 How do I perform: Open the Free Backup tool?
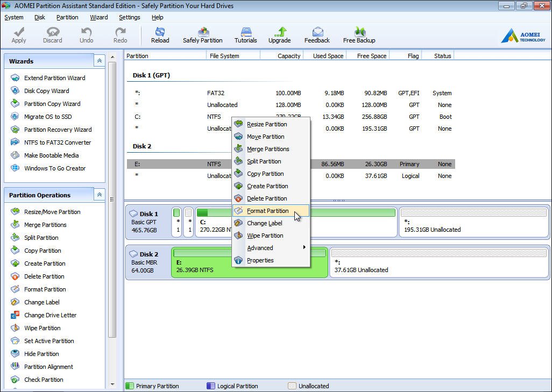(x=359, y=35)
